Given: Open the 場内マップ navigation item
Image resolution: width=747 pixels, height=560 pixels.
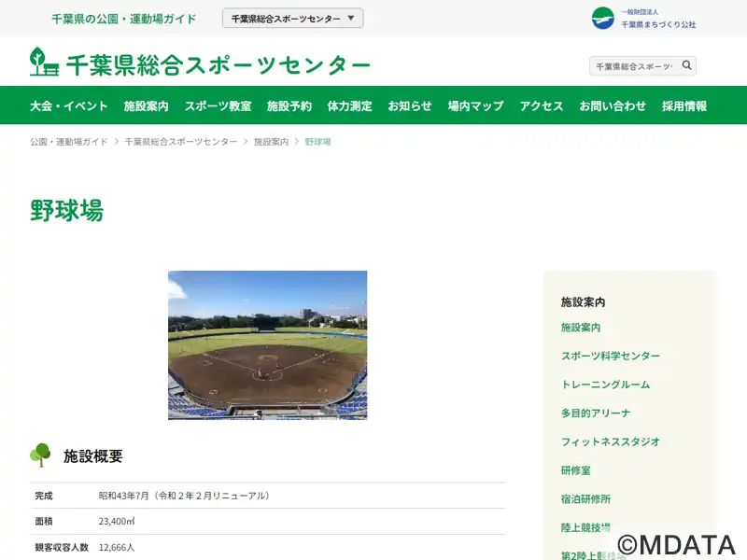Looking at the screenshot, I should (x=475, y=105).
